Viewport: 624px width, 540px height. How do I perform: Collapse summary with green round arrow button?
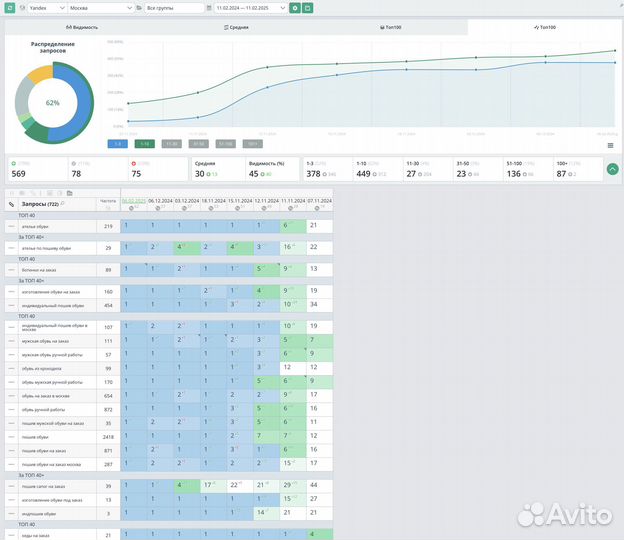click(x=612, y=169)
